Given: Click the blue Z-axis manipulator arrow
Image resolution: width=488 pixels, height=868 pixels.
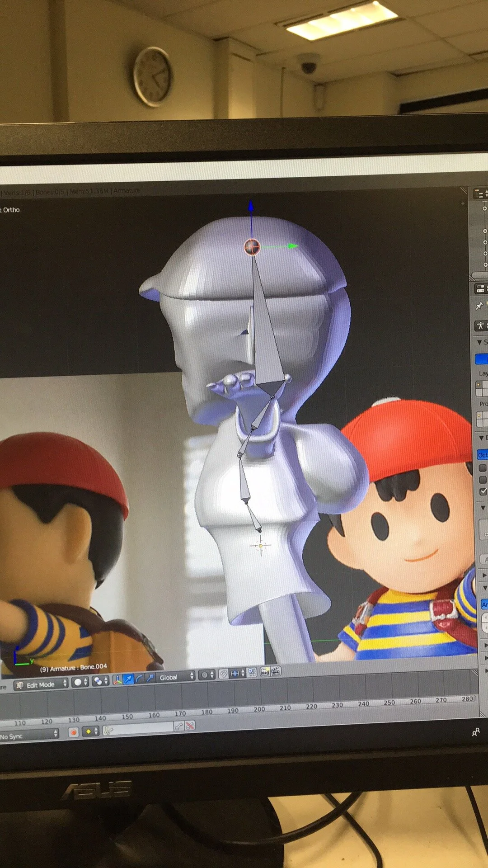Looking at the screenshot, I should (x=251, y=207).
